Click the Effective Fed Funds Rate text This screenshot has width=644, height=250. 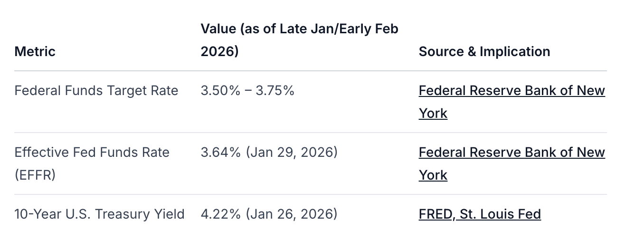coord(92,153)
